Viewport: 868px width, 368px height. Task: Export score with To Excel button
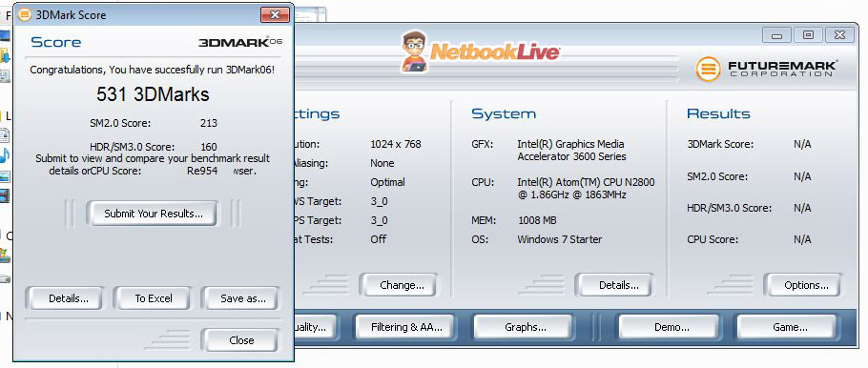pyautogui.click(x=154, y=298)
